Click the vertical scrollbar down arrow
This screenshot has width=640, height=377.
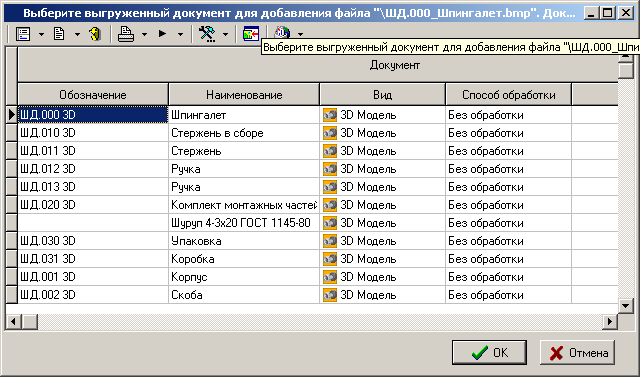625,305
